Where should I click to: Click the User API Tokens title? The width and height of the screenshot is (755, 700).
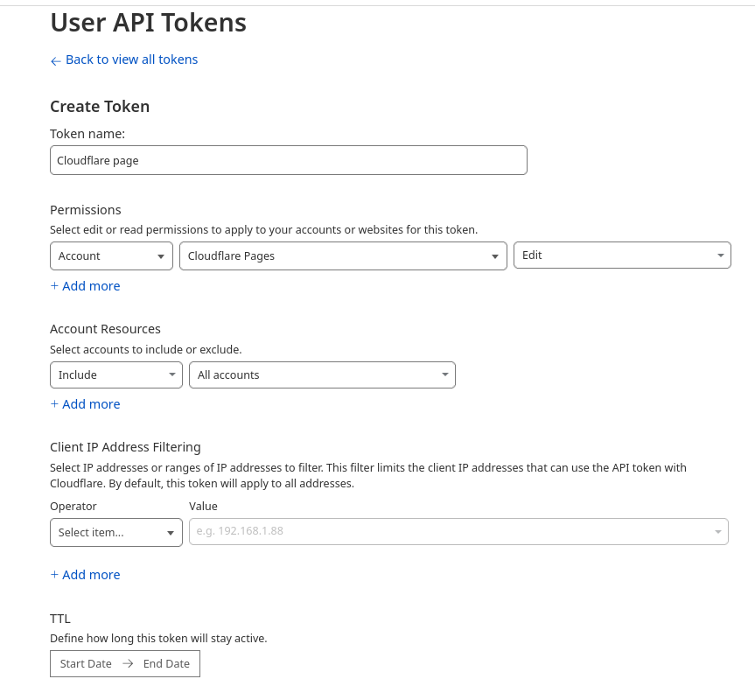point(149,23)
